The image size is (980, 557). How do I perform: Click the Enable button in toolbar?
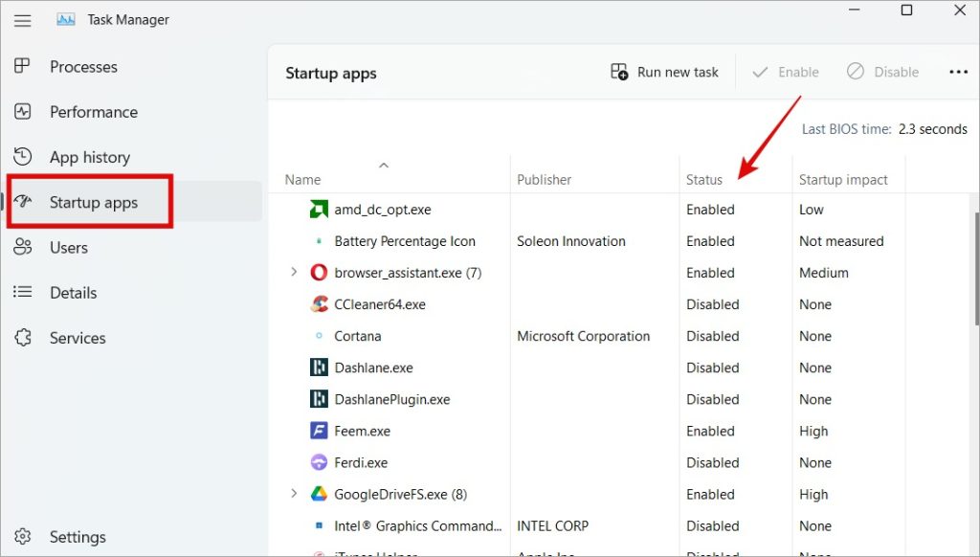tap(786, 72)
